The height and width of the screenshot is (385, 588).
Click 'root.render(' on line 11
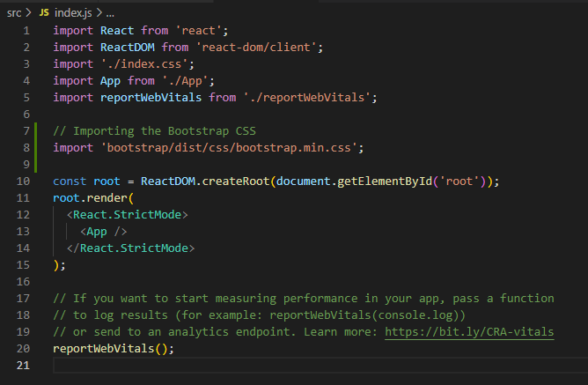(93, 198)
